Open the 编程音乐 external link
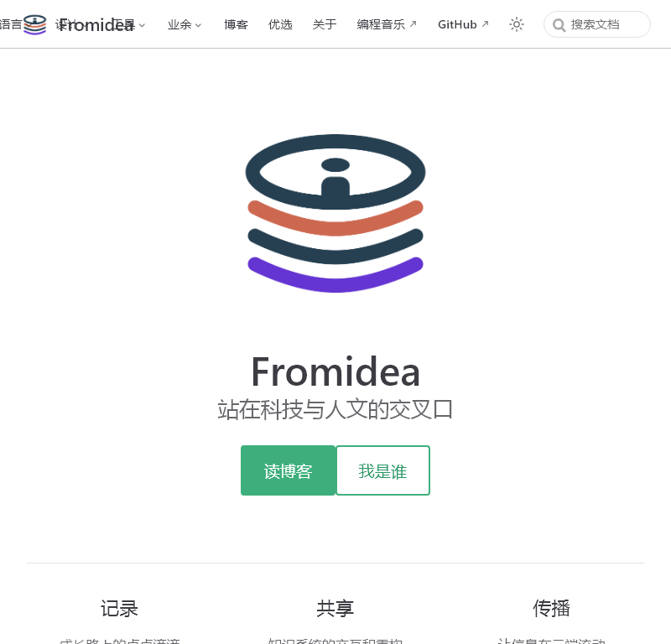Image resolution: width=671 pixels, height=644 pixels. 381,24
